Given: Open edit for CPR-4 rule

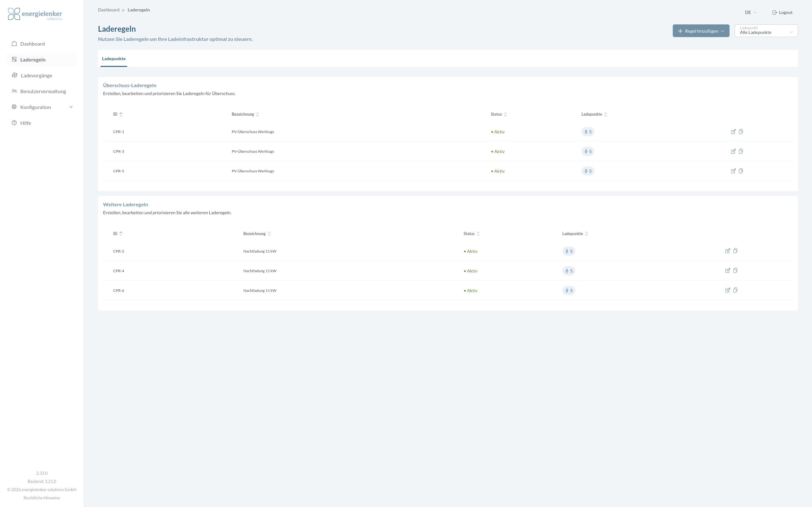Looking at the screenshot, I should [x=727, y=271].
